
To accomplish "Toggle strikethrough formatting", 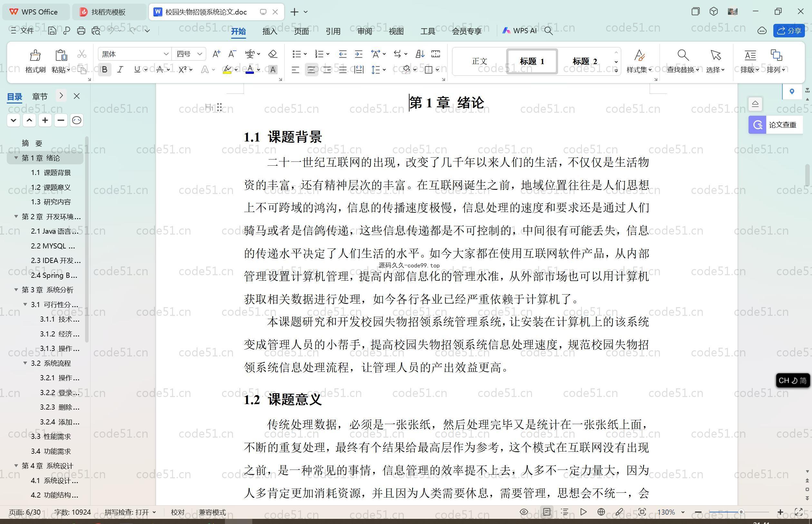I will pyautogui.click(x=159, y=70).
